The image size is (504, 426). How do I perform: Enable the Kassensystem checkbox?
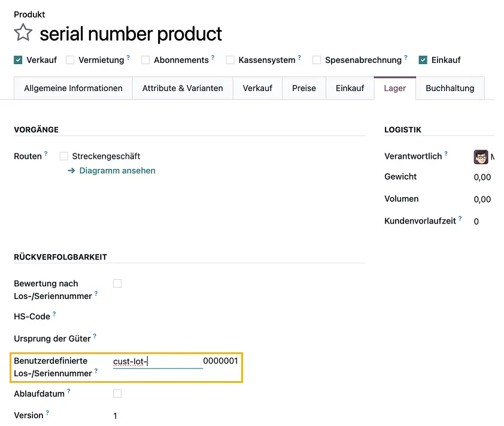230,60
